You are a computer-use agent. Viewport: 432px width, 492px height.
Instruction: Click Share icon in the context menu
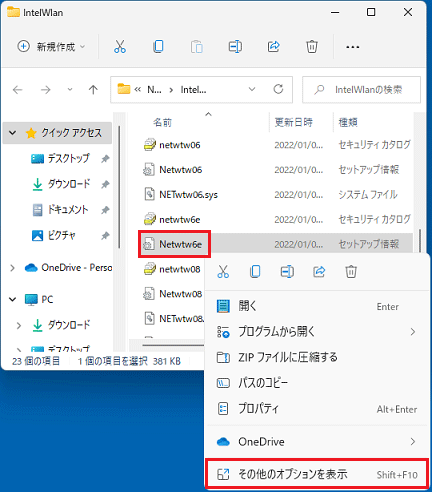319,271
